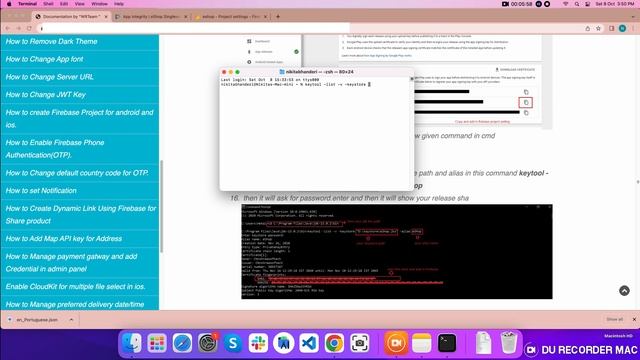The image size is (640, 360).
Task: Open the en_Portuguese.json downloaded file
Action: tap(37, 320)
